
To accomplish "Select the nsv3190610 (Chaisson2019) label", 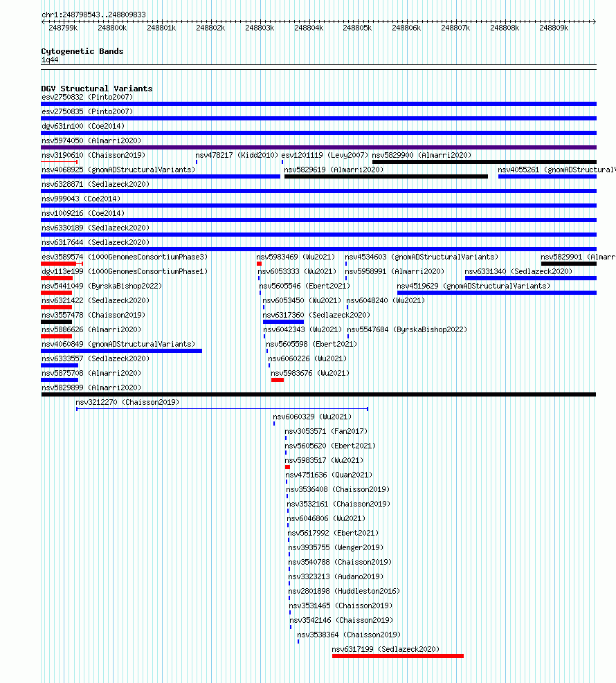I will [x=93, y=155].
